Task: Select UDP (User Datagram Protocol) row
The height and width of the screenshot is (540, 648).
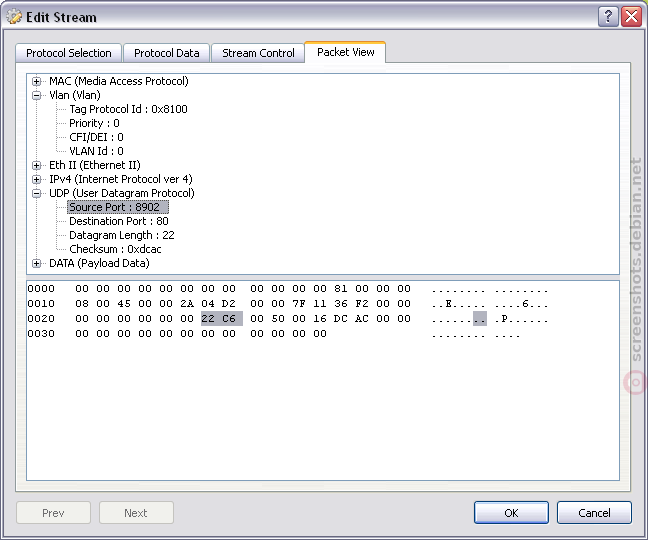Action: coord(122,193)
